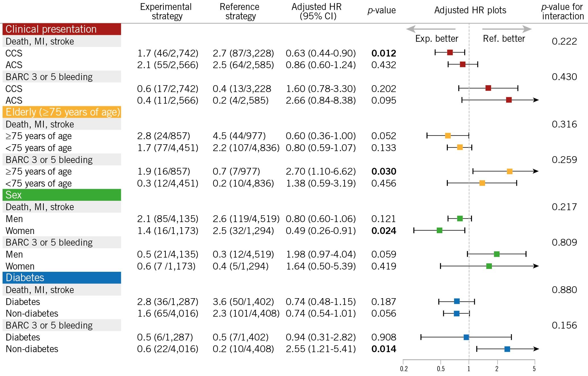Click the 0.5 tick label on the axis
Image resolution: width=588 pixels, height=376 pixels.
(x=441, y=369)
